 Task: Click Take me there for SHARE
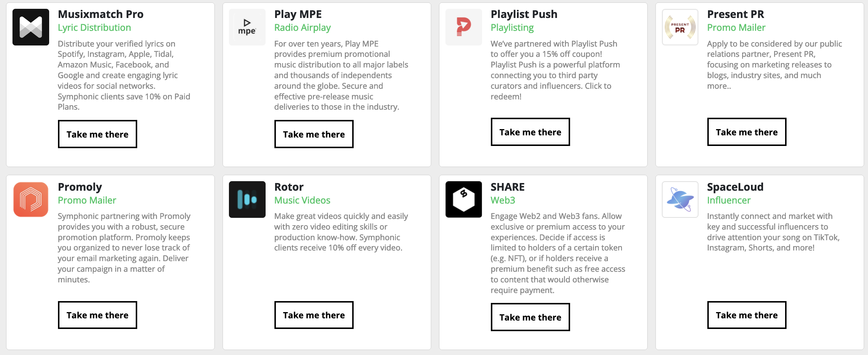pos(530,317)
